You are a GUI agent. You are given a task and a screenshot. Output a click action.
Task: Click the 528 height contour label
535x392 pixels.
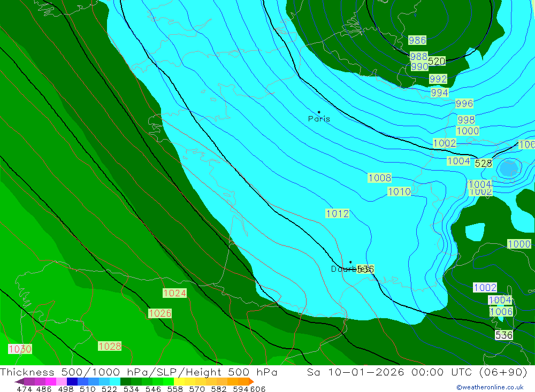tap(484, 164)
